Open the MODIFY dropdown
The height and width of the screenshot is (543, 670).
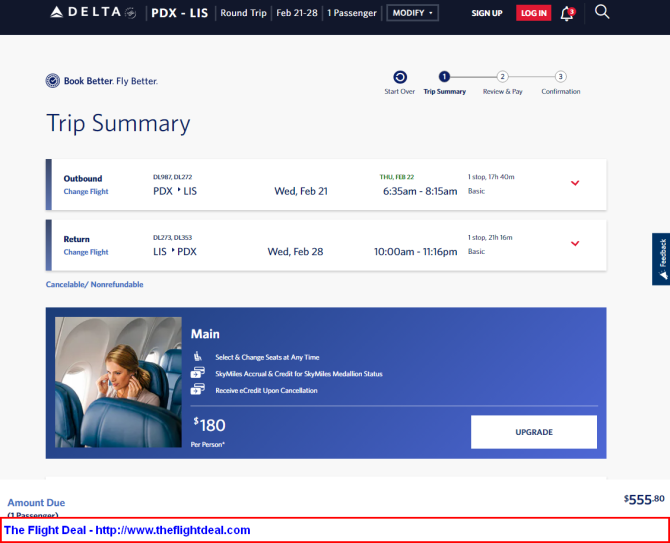coord(412,13)
